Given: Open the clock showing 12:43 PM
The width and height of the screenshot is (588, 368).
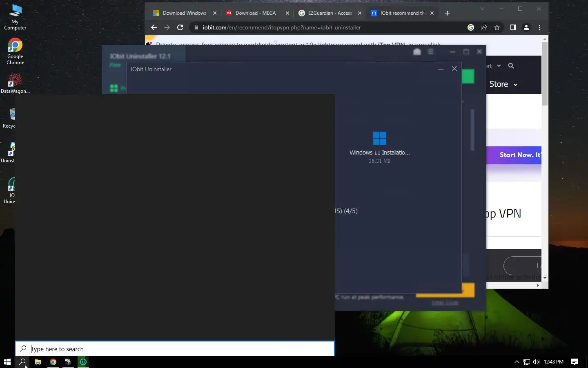Looking at the screenshot, I should point(554,362).
